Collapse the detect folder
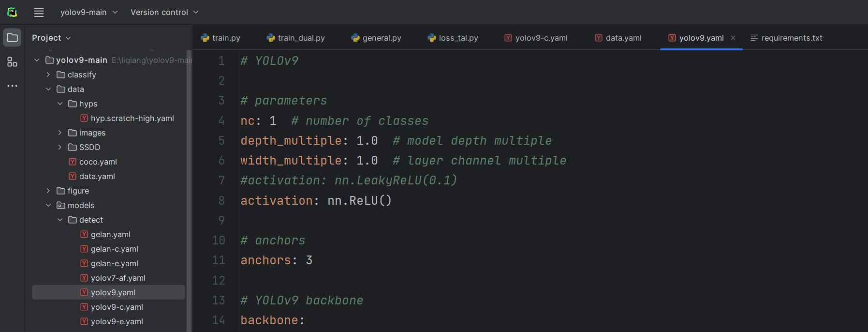Screen dimensions: 868x332 point(60,220)
